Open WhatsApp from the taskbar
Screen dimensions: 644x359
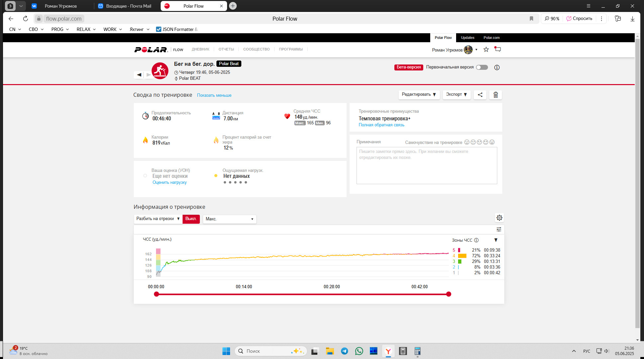(x=359, y=351)
